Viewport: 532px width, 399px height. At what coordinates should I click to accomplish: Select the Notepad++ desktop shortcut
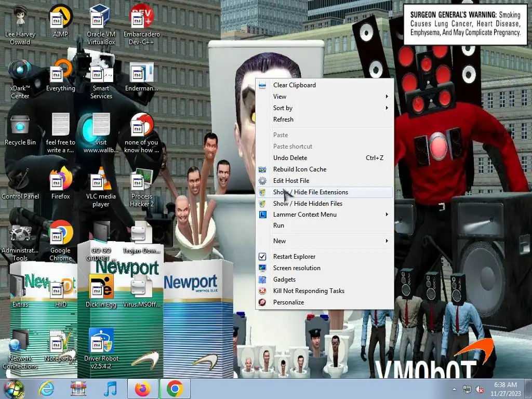60,345
